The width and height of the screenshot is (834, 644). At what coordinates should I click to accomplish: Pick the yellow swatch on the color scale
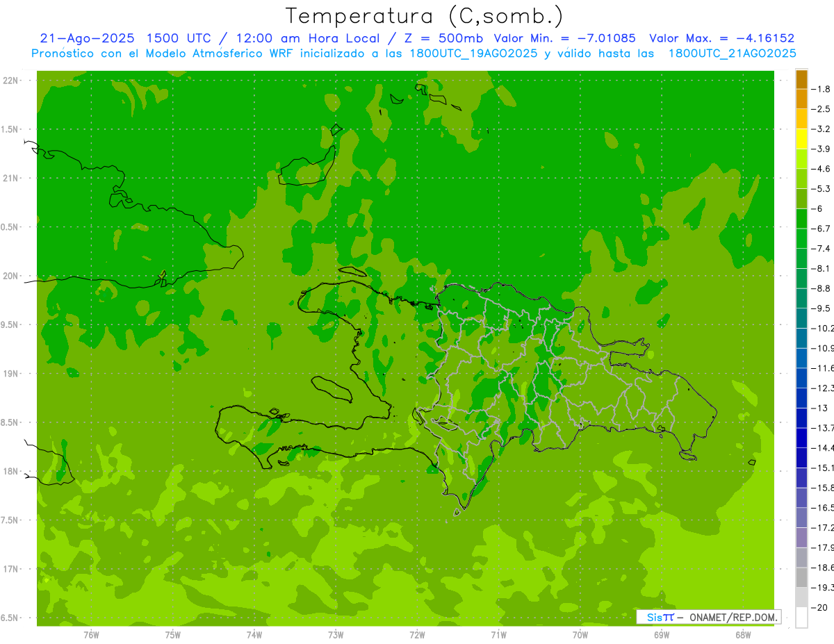pos(801,139)
